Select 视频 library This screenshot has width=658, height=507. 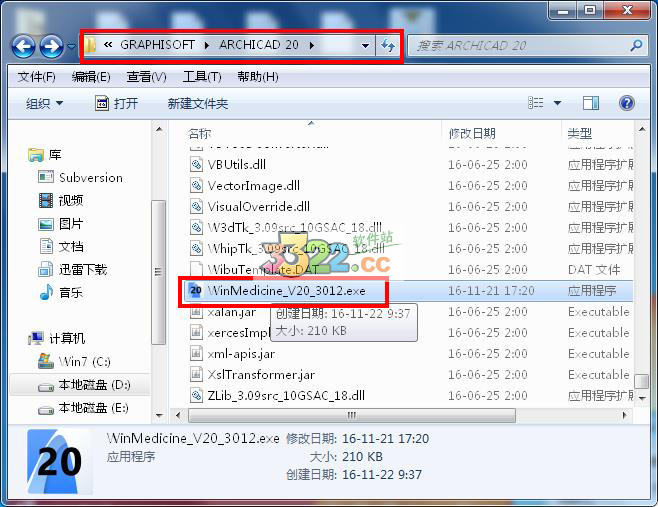[x=60, y=201]
